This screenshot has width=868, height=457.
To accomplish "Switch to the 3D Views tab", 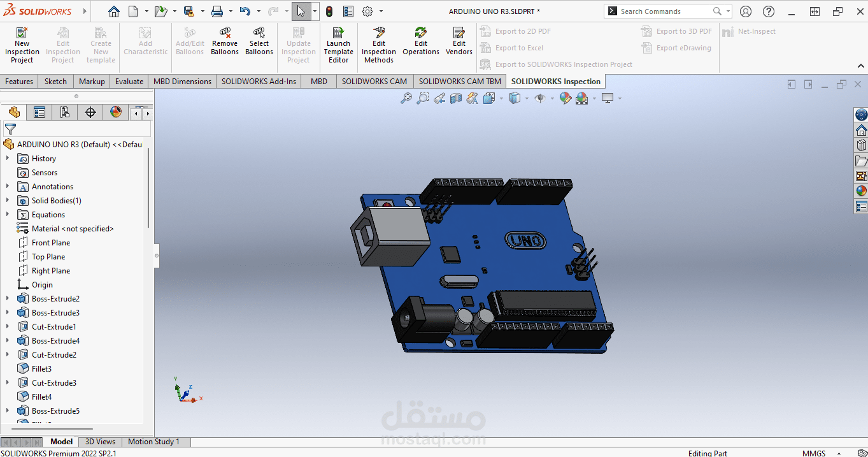I will (x=101, y=442).
